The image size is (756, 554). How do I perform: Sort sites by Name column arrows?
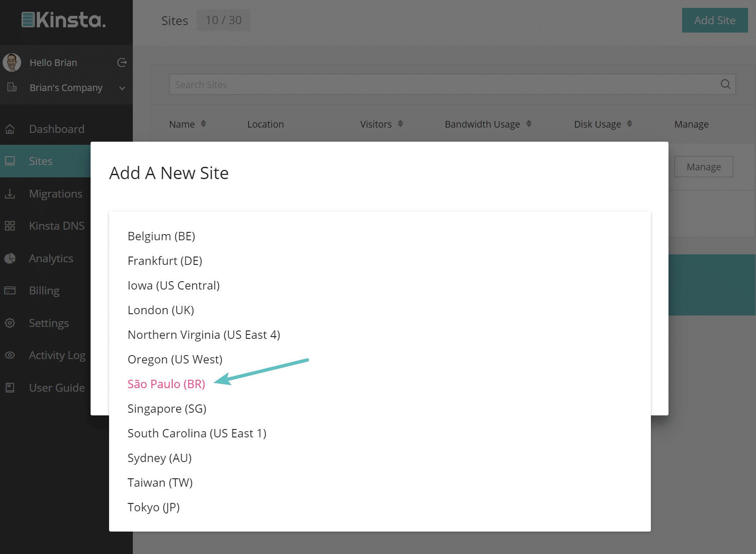pyautogui.click(x=203, y=124)
